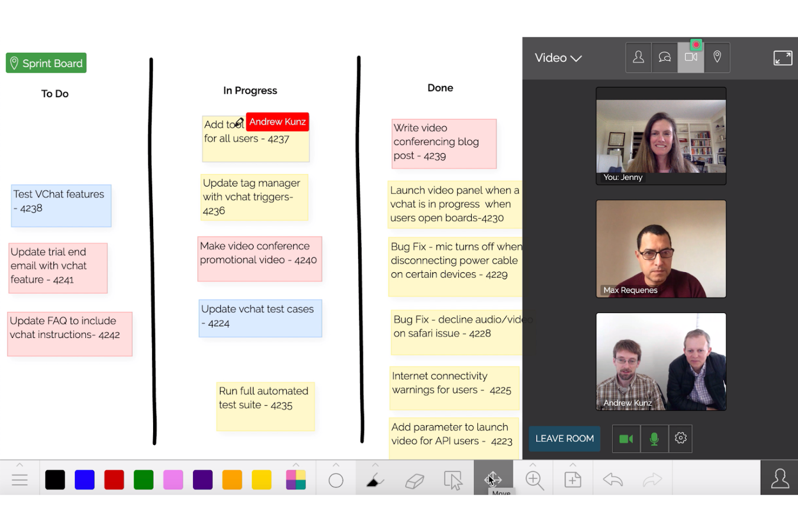Expand the menu options chevron above hamburger
798x532 pixels.
pos(19,465)
